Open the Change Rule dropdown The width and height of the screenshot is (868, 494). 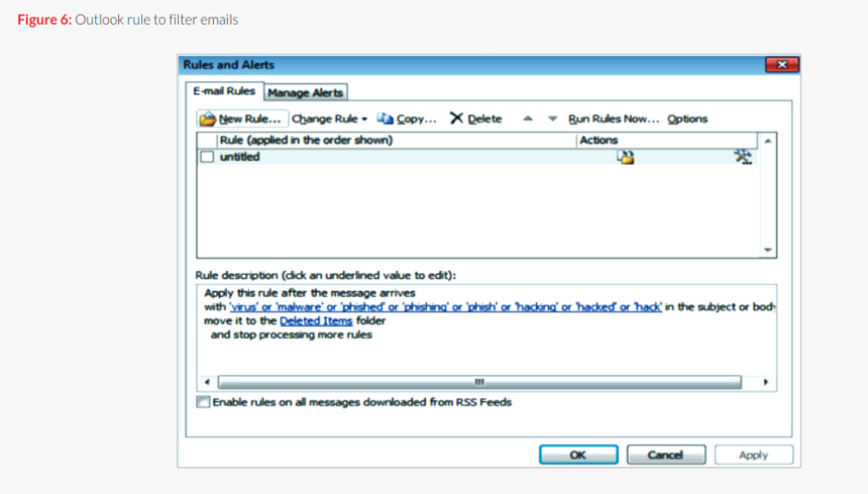(329, 118)
